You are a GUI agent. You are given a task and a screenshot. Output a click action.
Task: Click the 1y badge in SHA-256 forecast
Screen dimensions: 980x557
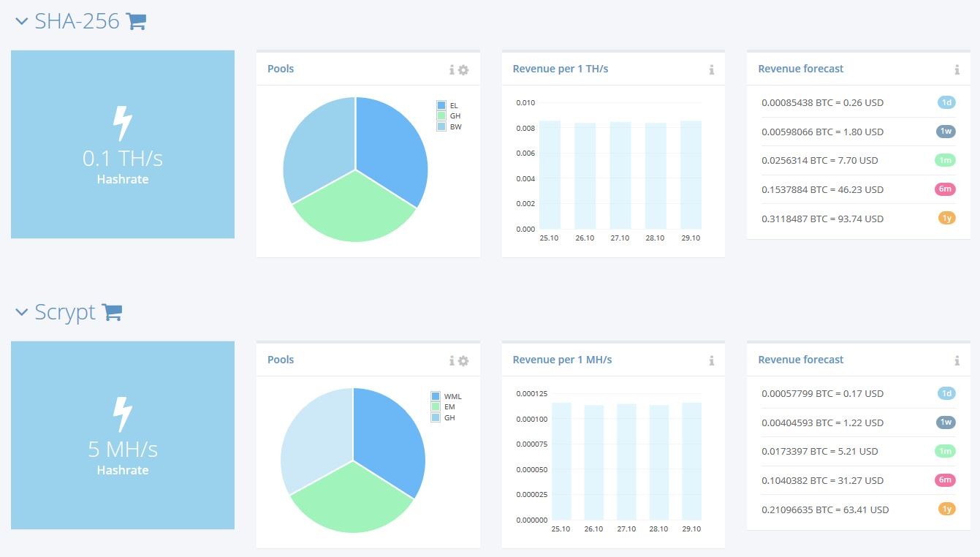(x=946, y=218)
